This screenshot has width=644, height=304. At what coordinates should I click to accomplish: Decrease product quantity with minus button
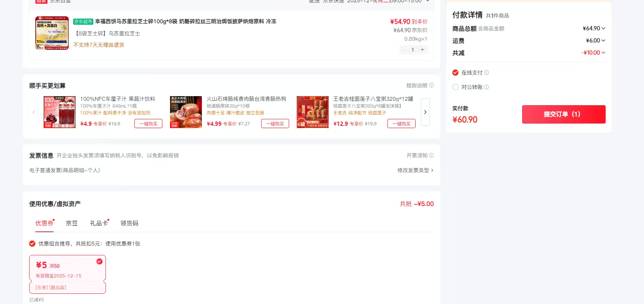pos(403,50)
